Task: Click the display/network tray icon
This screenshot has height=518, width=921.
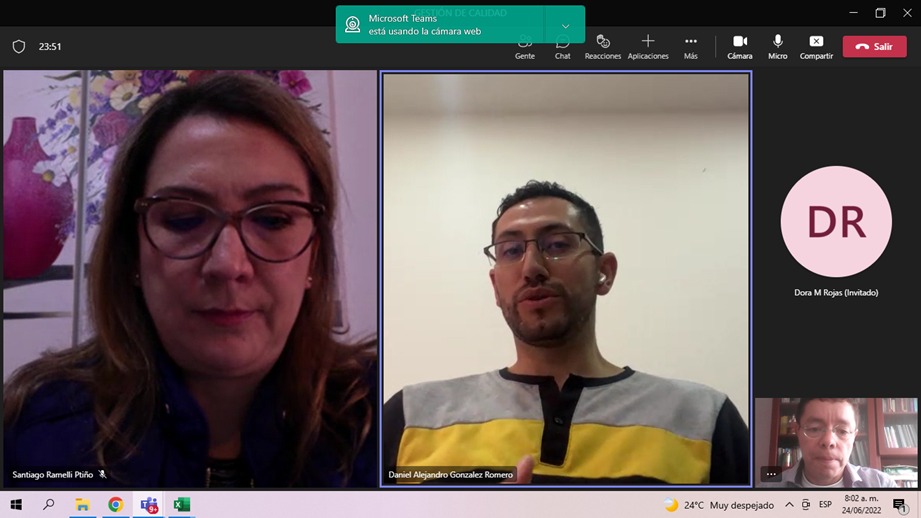Action: coord(806,504)
